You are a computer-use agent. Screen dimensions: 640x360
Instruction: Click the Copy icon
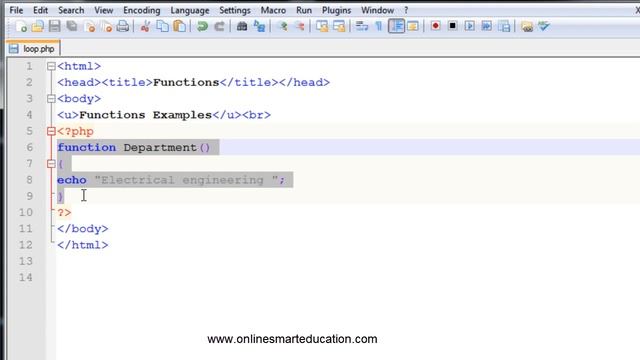tap(162, 27)
